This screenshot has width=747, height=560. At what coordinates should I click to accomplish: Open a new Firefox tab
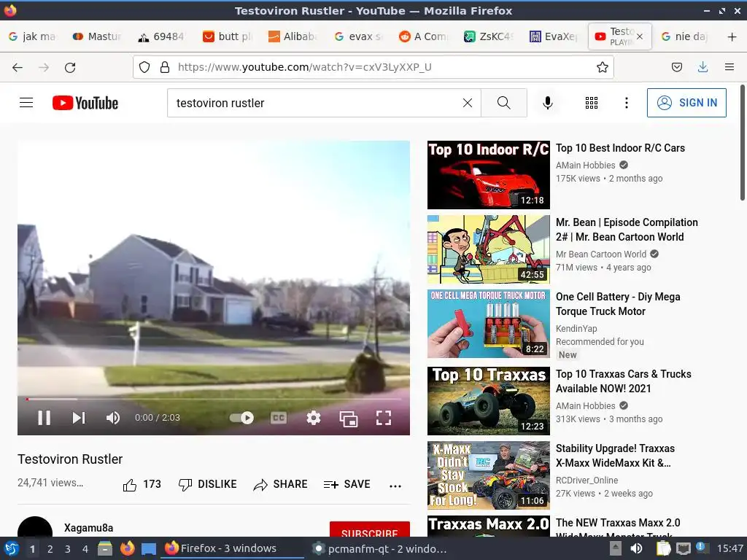[732, 36]
